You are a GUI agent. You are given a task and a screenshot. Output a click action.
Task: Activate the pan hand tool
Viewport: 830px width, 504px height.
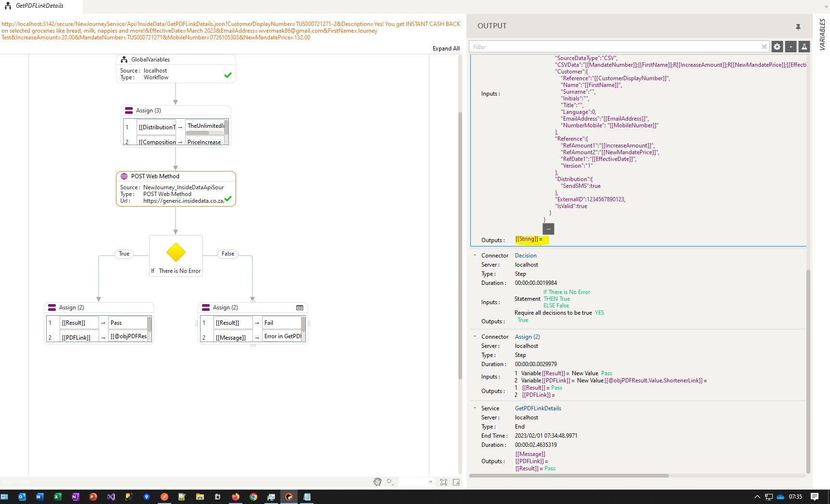377,482
